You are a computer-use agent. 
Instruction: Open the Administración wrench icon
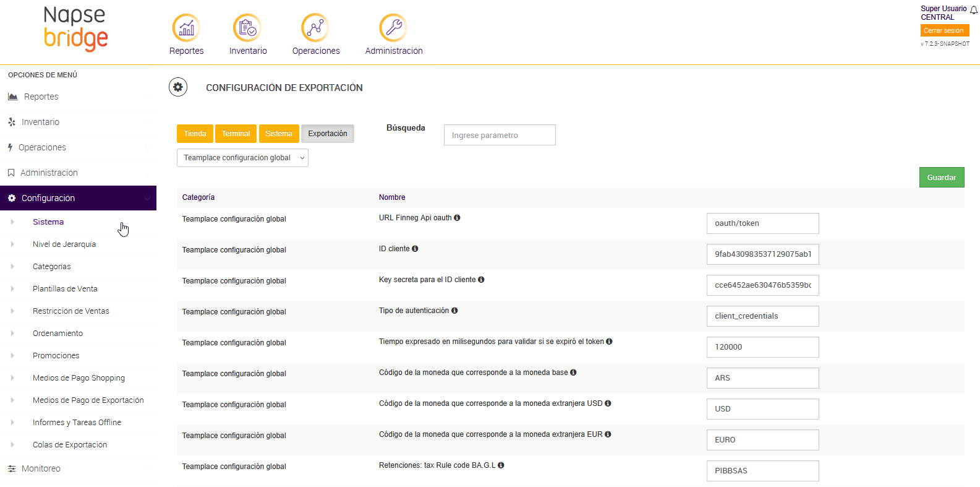click(x=393, y=28)
